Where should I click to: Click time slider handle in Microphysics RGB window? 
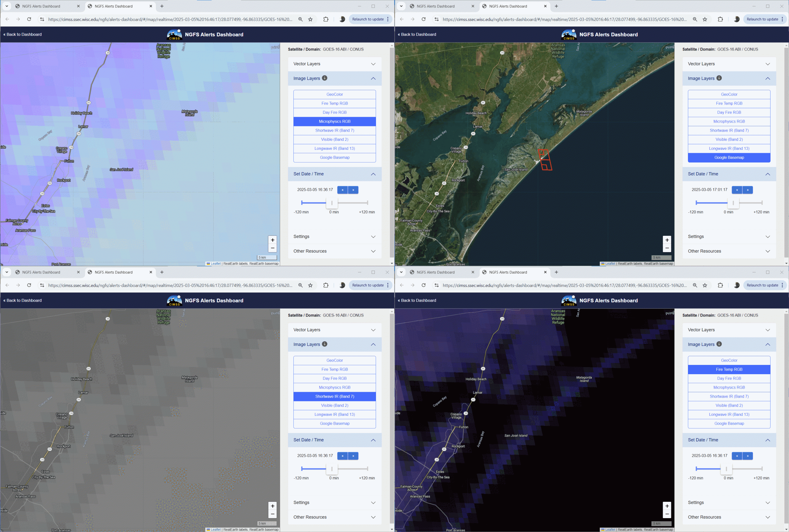click(332, 203)
